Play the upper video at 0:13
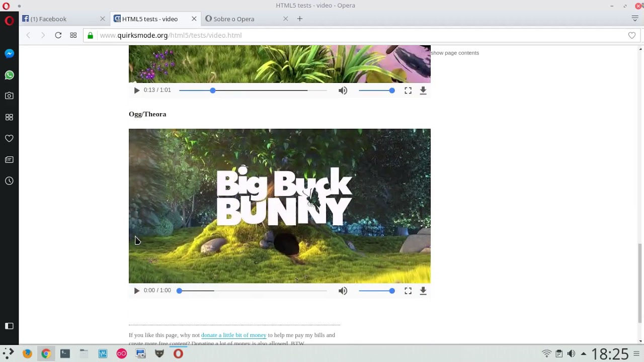644x362 pixels. coord(137,90)
